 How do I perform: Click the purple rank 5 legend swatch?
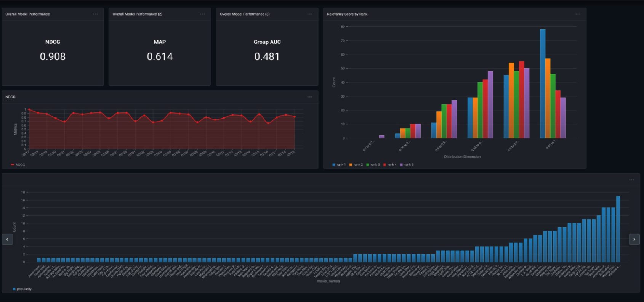401,165
